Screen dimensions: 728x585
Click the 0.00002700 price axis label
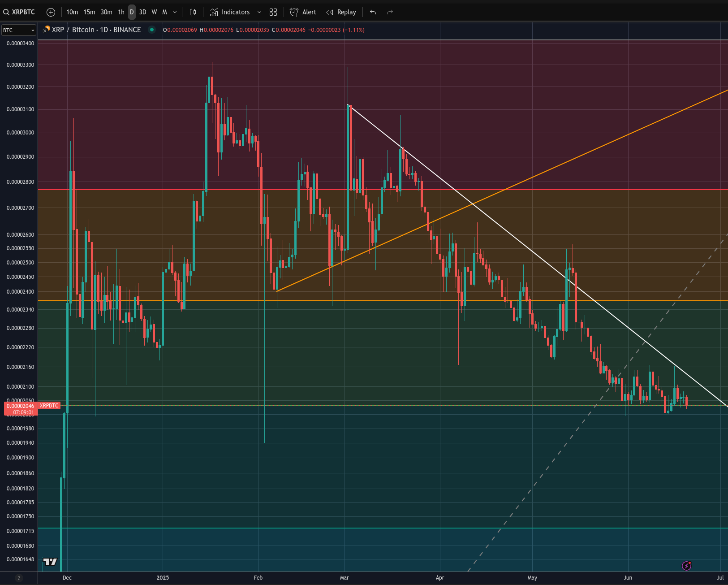click(x=20, y=208)
